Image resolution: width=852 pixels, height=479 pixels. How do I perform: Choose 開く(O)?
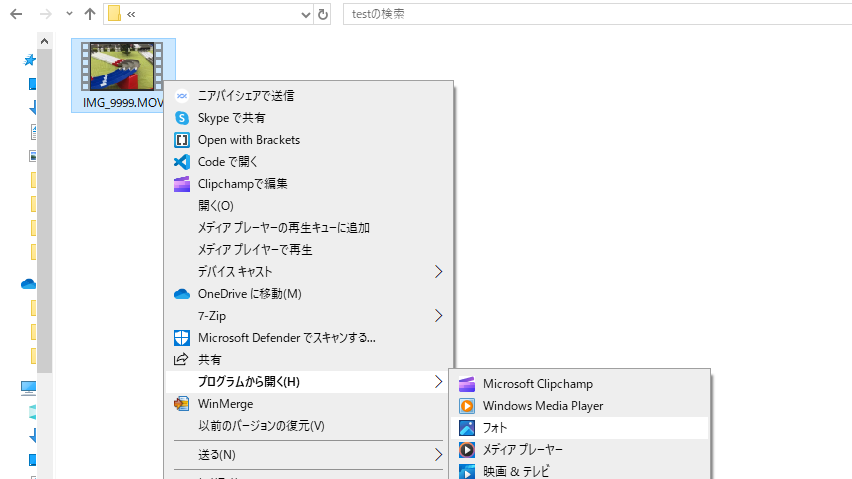point(309,206)
